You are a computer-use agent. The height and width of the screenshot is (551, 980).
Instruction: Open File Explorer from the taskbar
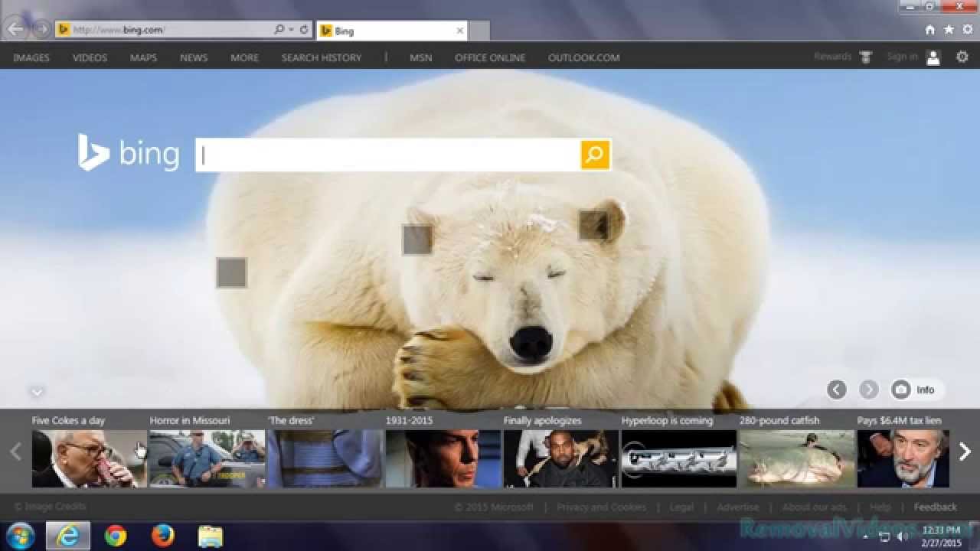tap(211, 536)
